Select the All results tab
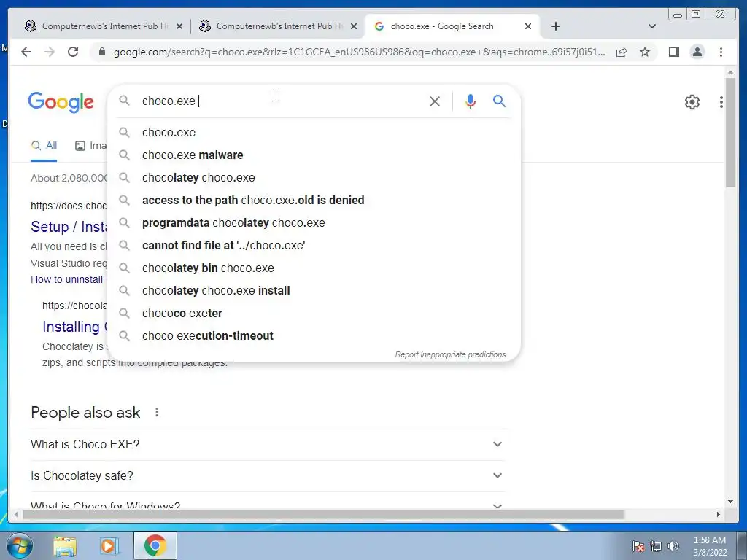 (x=44, y=146)
